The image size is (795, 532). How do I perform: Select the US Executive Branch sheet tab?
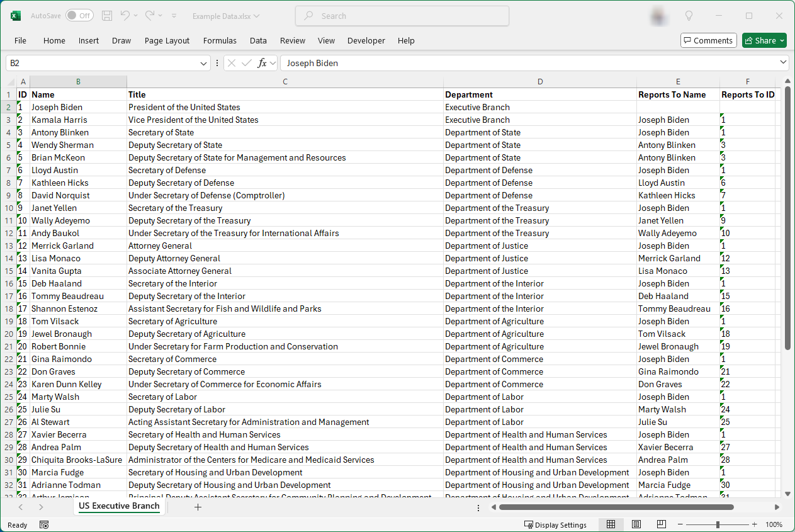point(119,506)
